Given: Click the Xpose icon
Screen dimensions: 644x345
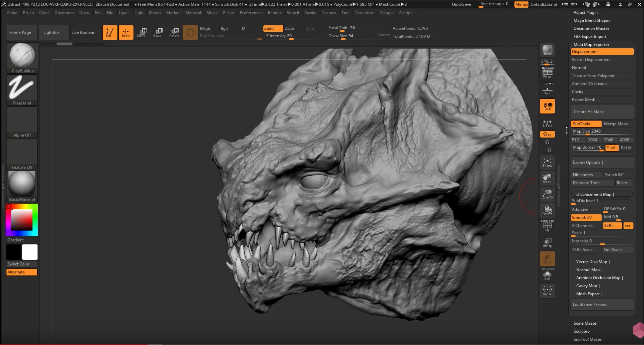Looking at the screenshot, I should pos(547,290).
